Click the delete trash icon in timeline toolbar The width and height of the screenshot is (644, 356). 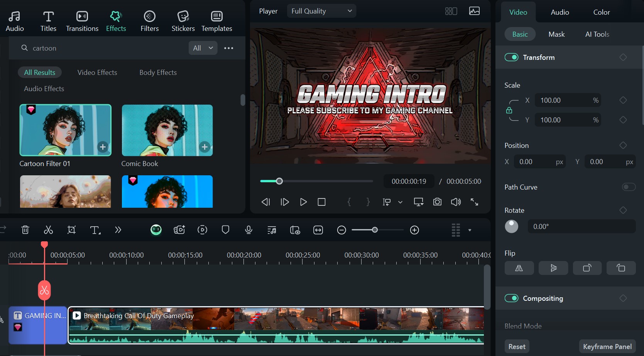click(x=25, y=230)
